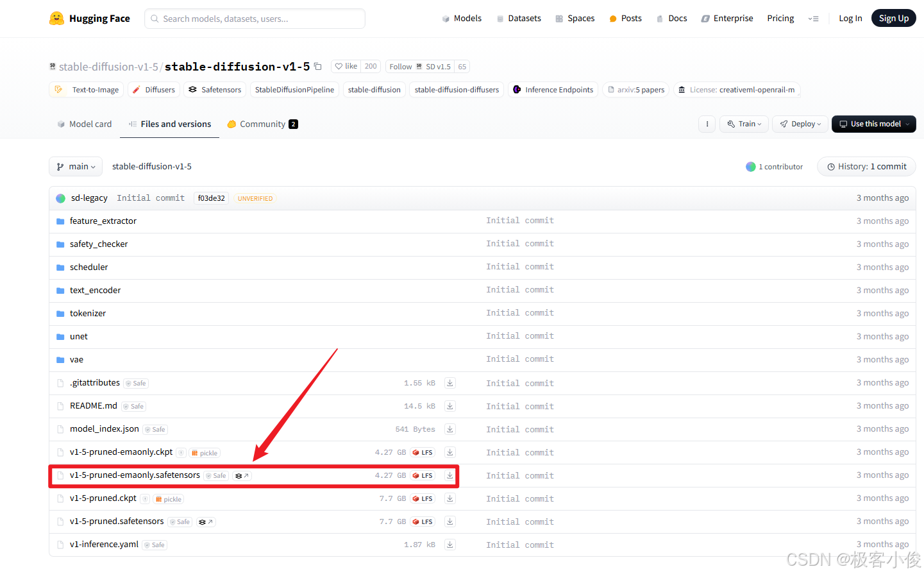924x576 pixels.
Task: Download the v1-5-pruned.ckpt file
Action: (450, 498)
